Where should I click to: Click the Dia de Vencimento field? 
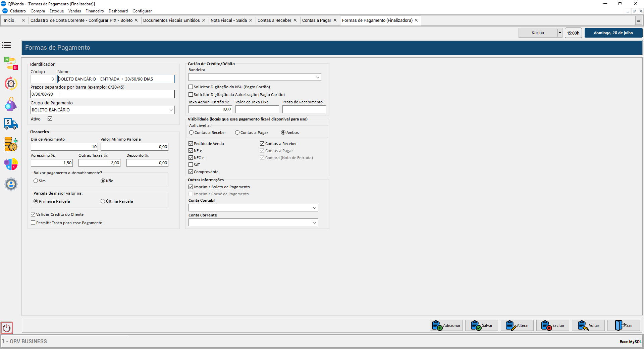tap(64, 147)
